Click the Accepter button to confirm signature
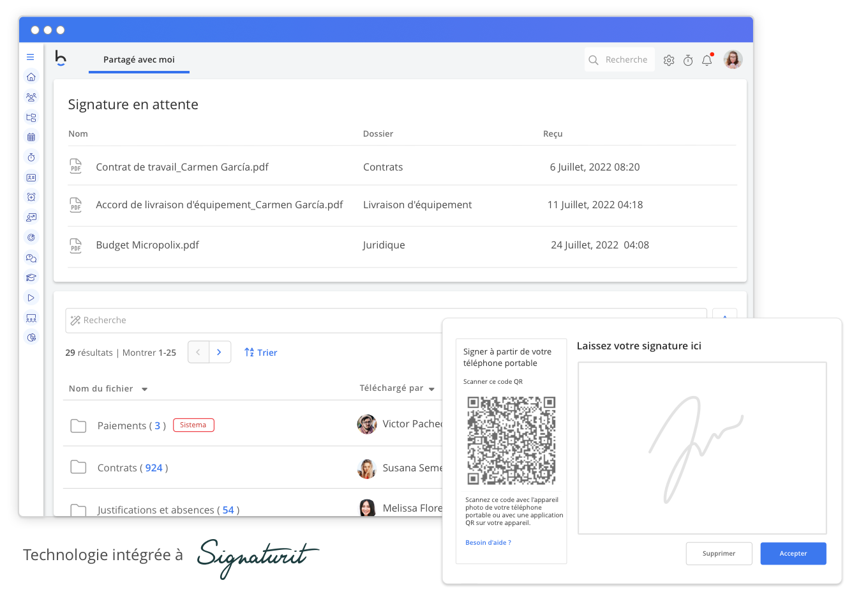Viewport: 868px width, 594px height. pos(793,553)
